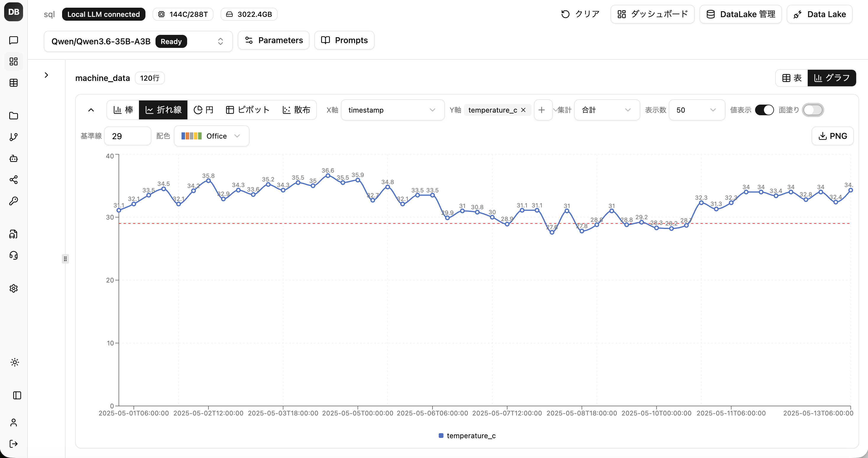868x458 pixels.
Task: Click the 基準線 input with value 29
Action: tap(128, 136)
